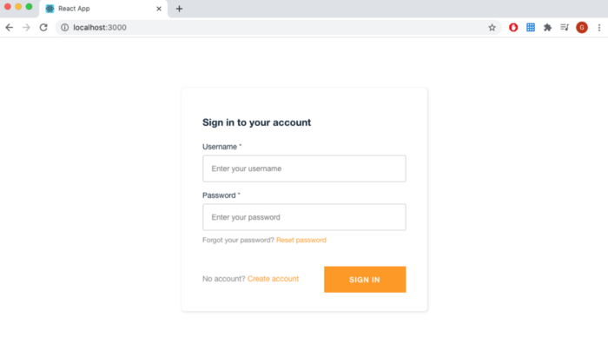The image size is (608, 364).
Task: Open the Create account link
Action: click(x=273, y=279)
